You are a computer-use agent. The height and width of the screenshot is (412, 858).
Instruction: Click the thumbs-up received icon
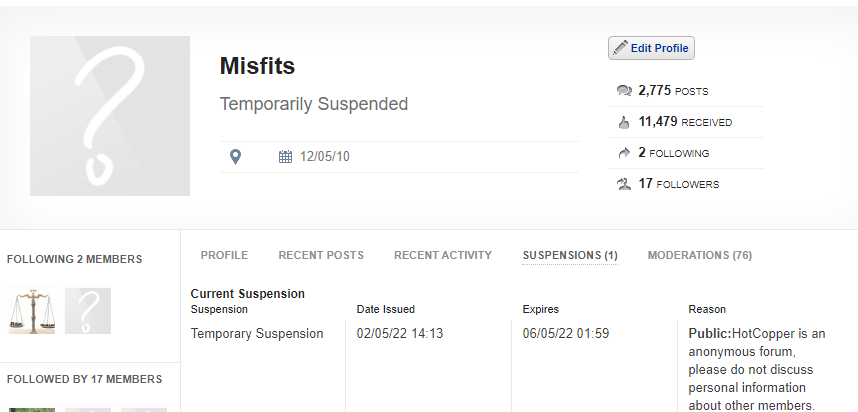624,123
